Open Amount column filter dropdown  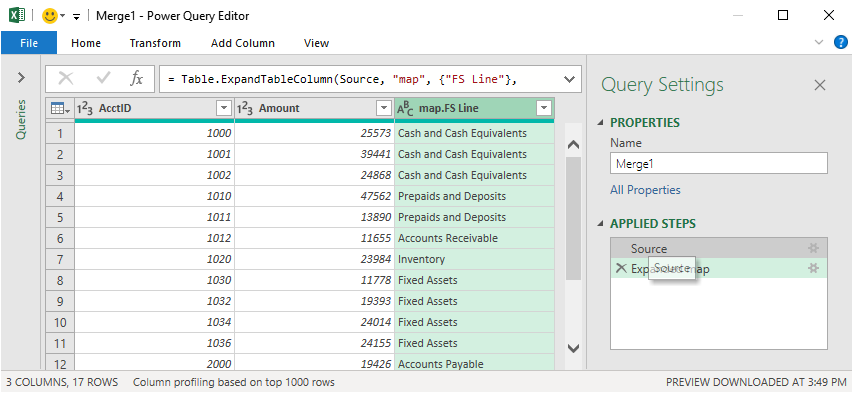click(x=385, y=108)
